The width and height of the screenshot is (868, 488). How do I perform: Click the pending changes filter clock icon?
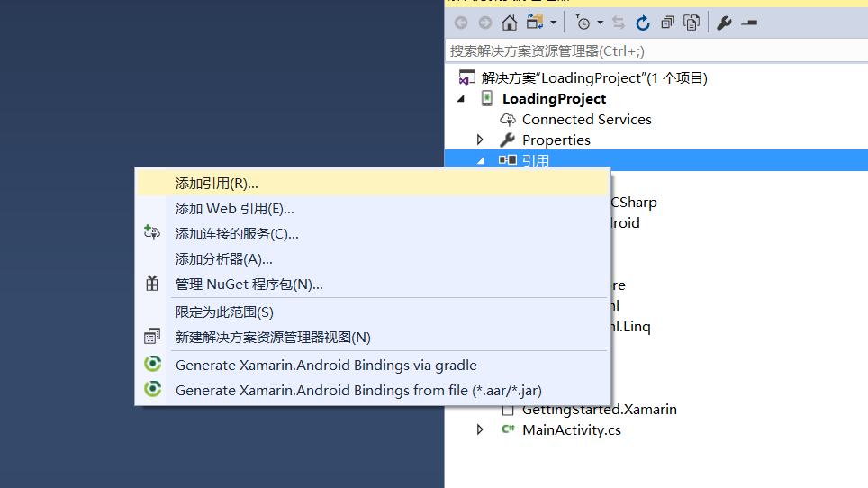(583, 23)
